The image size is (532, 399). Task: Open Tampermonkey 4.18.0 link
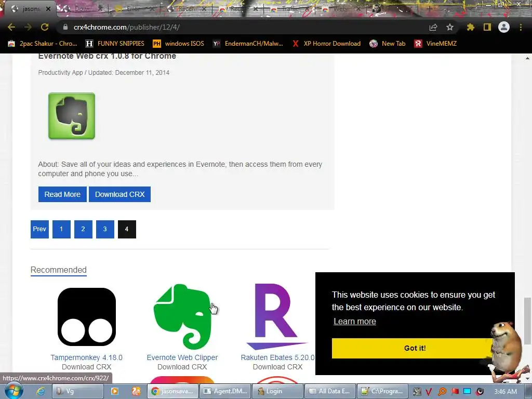[87, 357]
